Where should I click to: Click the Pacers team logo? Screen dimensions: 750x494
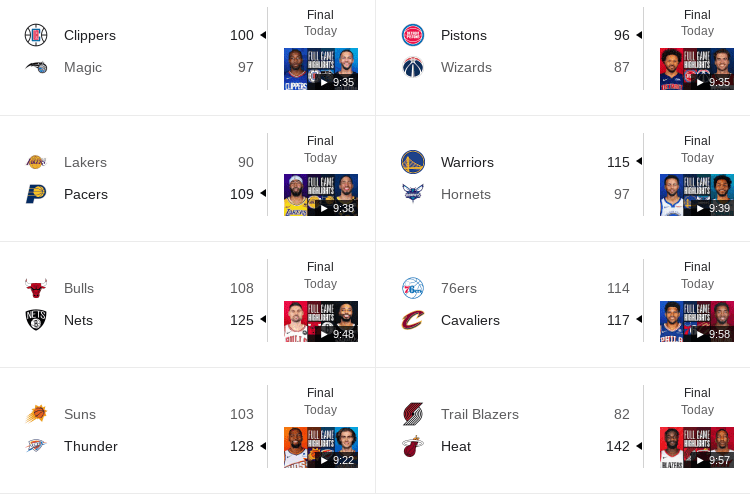coord(36,194)
